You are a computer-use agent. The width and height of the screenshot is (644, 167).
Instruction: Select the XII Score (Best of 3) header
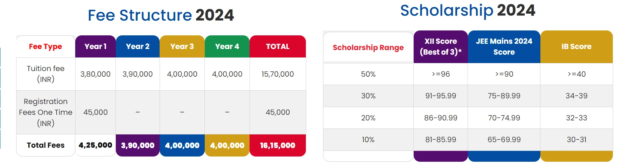pos(441,47)
